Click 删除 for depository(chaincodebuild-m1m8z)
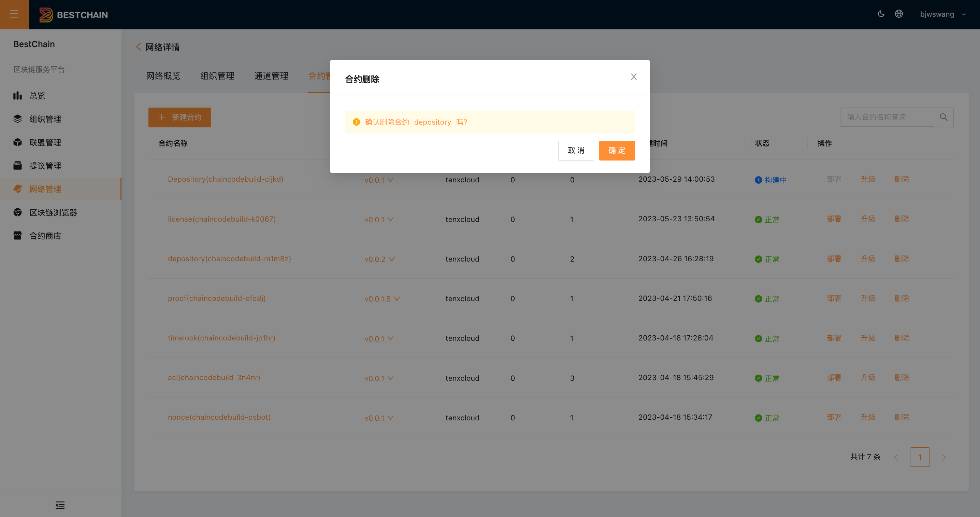This screenshot has width=980, height=517. (x=902, y=258)
